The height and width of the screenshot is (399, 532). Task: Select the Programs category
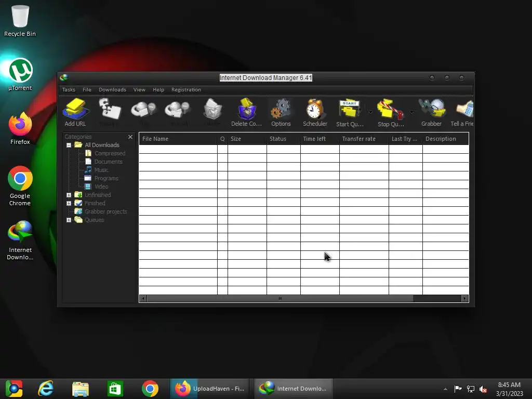click(106, 178)
